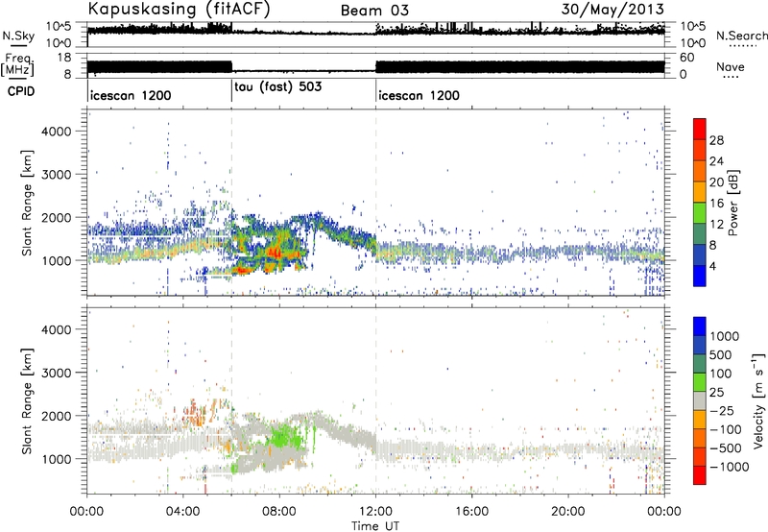Select the 'tau (fast) 503' CPID label
Screen dimensions: 768x532
[278, 86]
